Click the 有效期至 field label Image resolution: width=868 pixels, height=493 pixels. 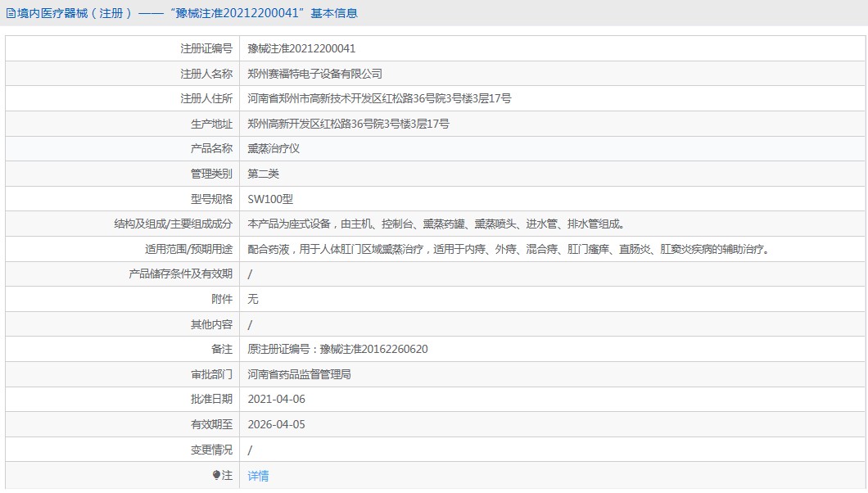(211, 424)
